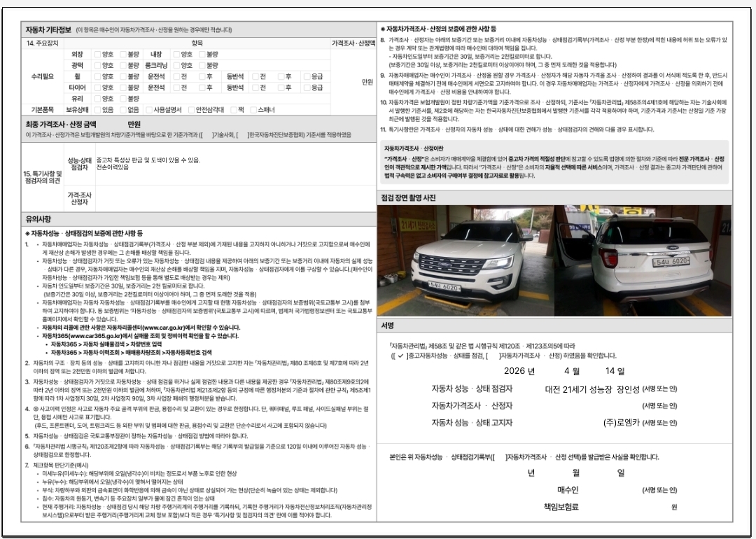Check 타이어 불량 checkbox
The height and width of the screenshot is (539, 756).
point(123,87)
